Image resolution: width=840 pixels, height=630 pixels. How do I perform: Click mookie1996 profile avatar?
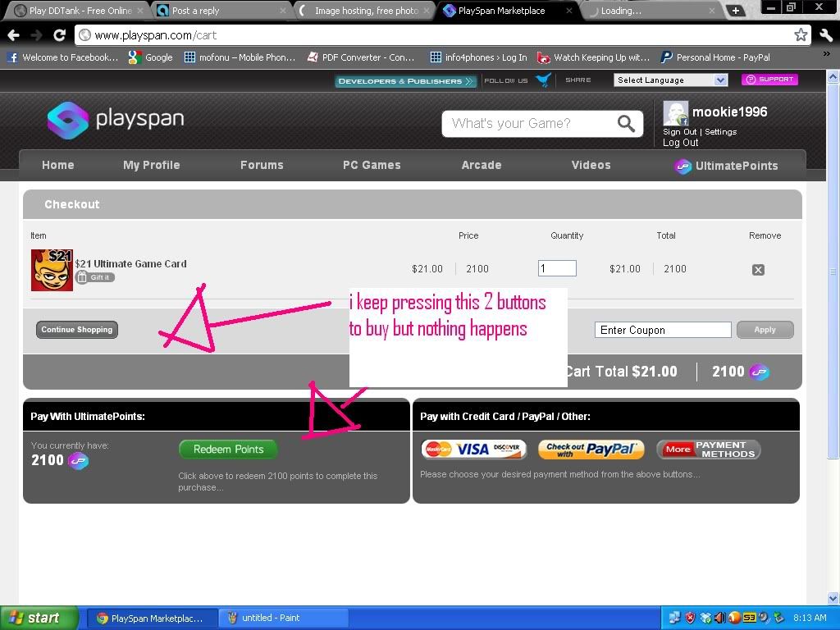click(675, 113)
